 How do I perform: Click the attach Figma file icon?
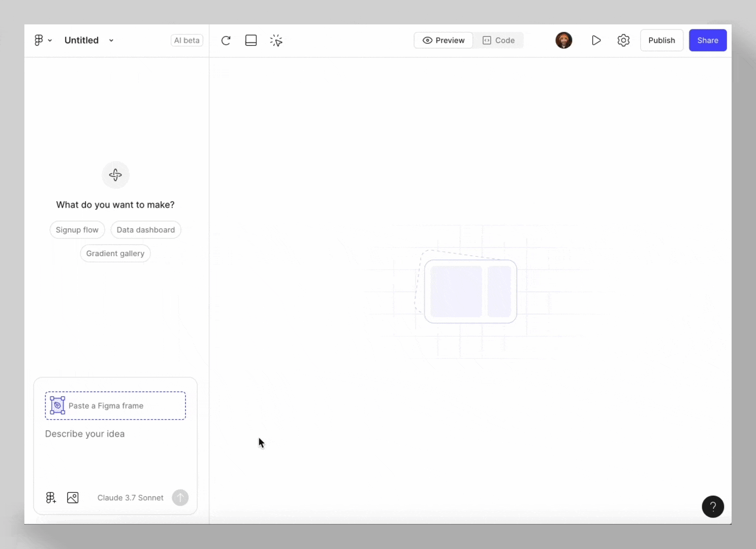[50, 498]
